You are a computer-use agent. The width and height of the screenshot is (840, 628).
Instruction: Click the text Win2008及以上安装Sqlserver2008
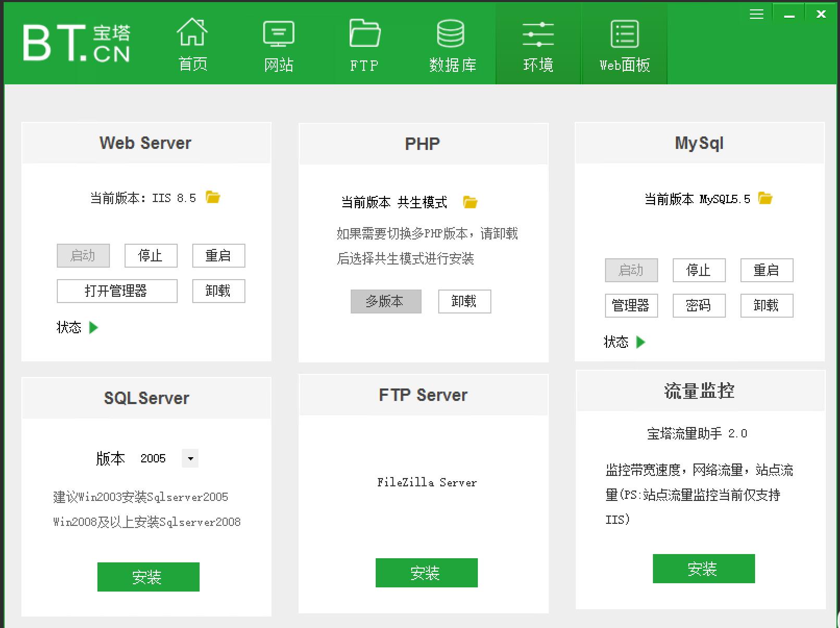click(x=147, y=522)
